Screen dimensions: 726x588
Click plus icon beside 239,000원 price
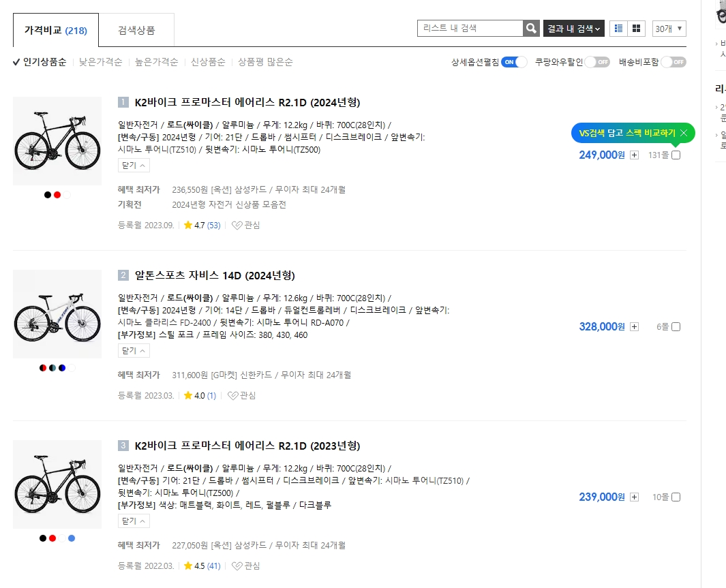click(x=635, y=497)
